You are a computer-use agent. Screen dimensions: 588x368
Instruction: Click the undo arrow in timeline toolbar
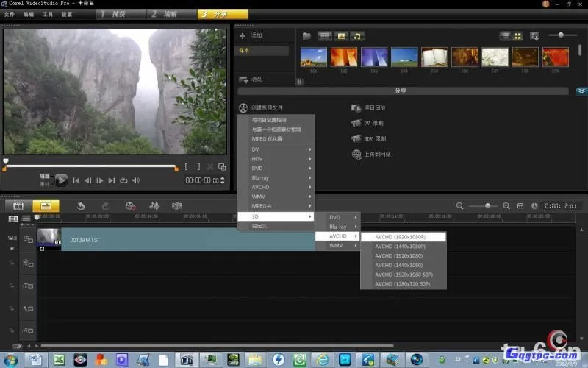pos(82,206)
